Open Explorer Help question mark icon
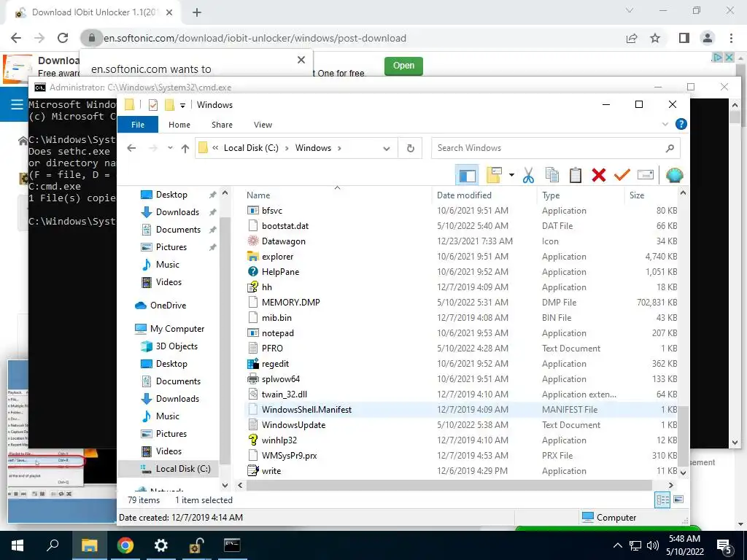The height and width of the screenshot is (560, 747). (681, 124)
